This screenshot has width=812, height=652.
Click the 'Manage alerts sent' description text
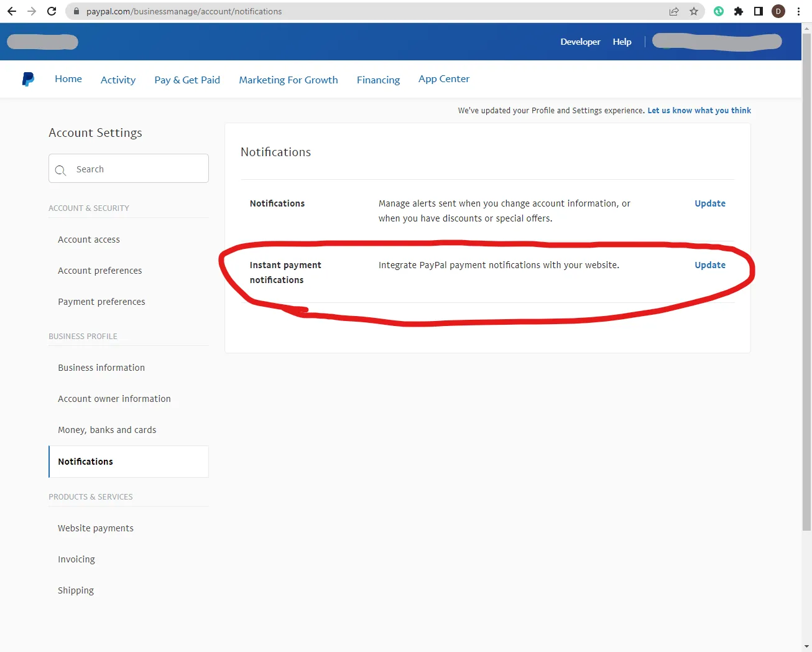click(504, 211)
